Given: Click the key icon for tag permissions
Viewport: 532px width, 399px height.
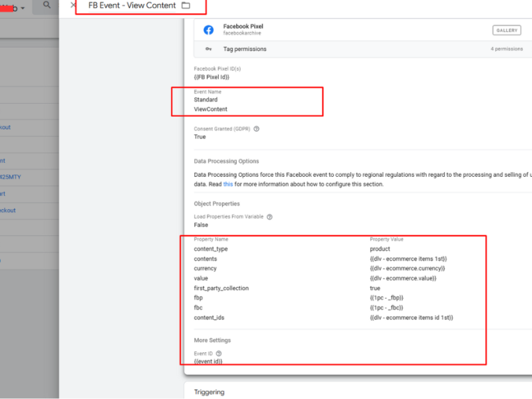Looking at the screenshot, I should tap(208, 49).
